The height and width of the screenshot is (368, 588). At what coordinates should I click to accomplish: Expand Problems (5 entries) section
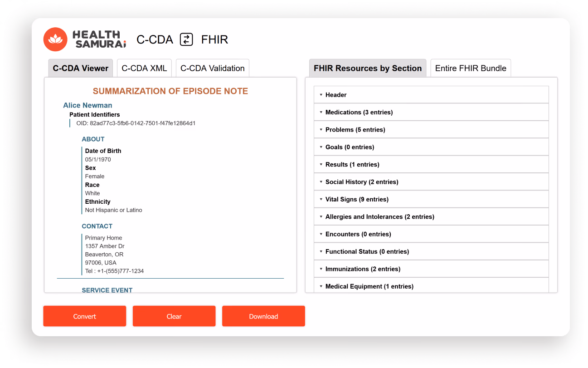tap(355, 130)
